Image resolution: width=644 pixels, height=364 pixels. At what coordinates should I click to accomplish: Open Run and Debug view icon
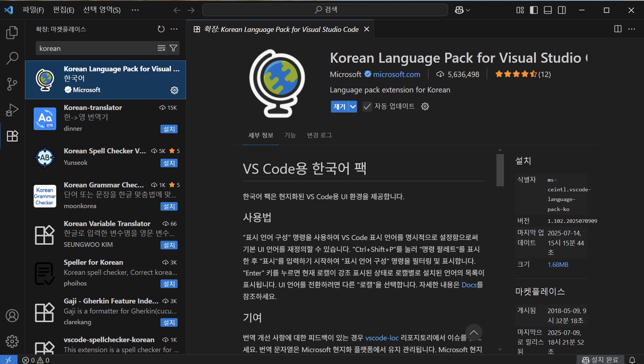click(12, 110)
